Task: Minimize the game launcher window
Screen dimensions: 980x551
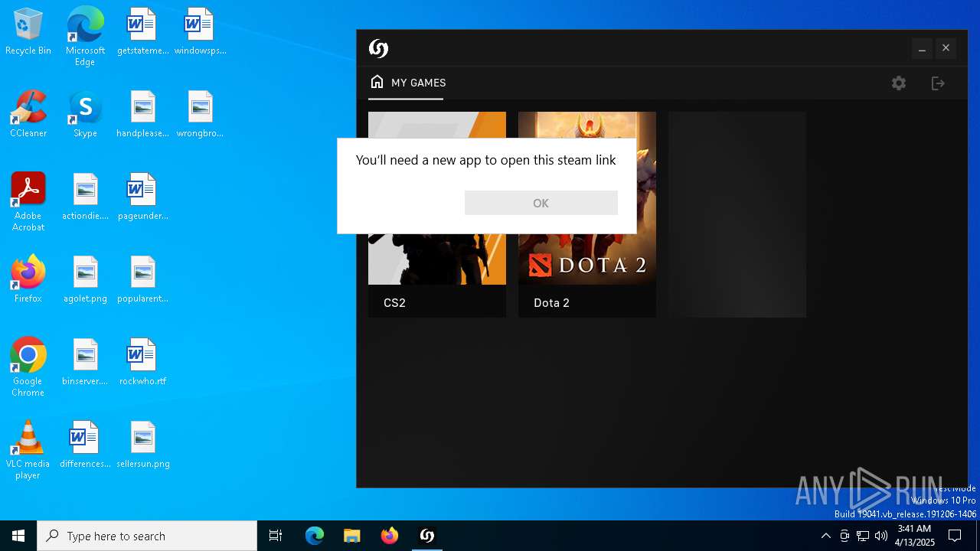Action: tap(922, 48)
